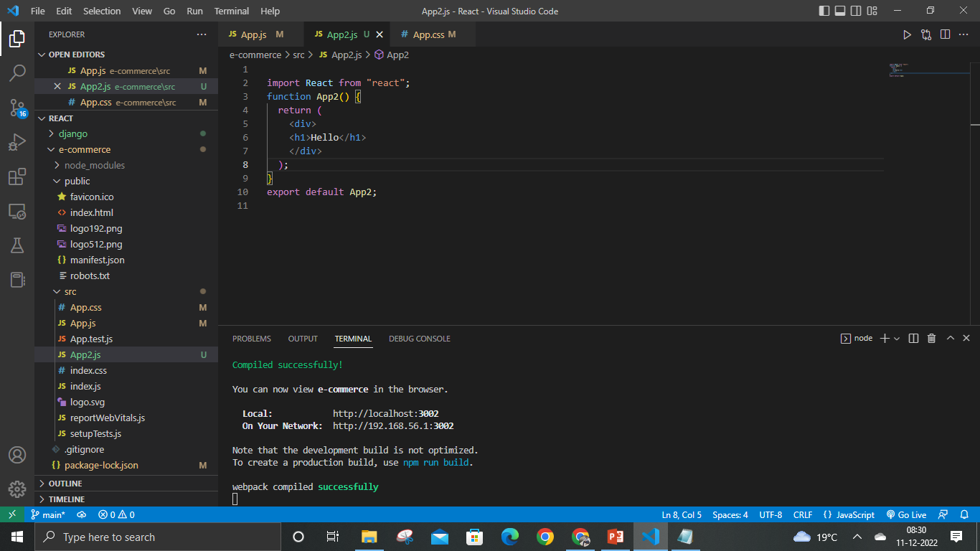The image size is (980, 551).
Task: Open Manage gear settings menu
Action: point(17,489)
